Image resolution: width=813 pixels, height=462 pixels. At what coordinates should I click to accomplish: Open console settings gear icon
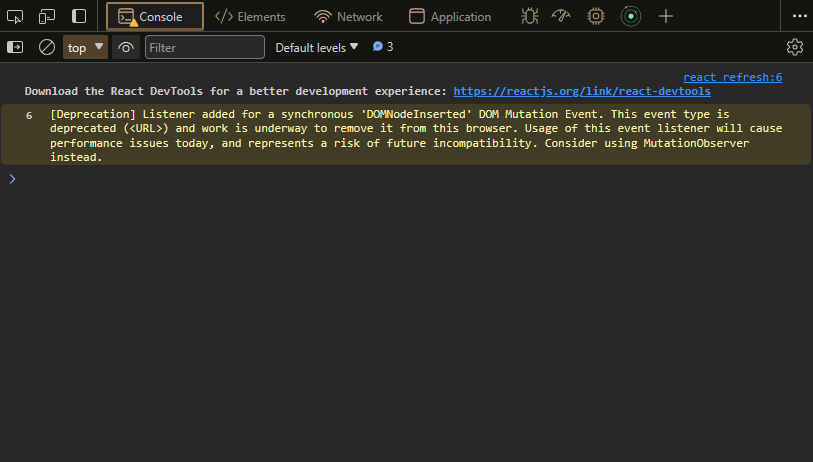click(794, 47)
